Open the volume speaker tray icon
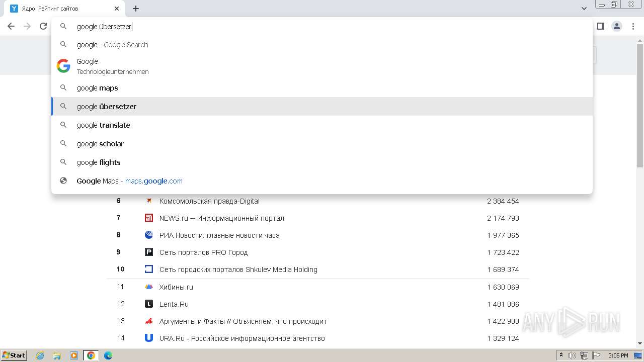This screenshot has width=644, height=362. [x=572, y=355]
